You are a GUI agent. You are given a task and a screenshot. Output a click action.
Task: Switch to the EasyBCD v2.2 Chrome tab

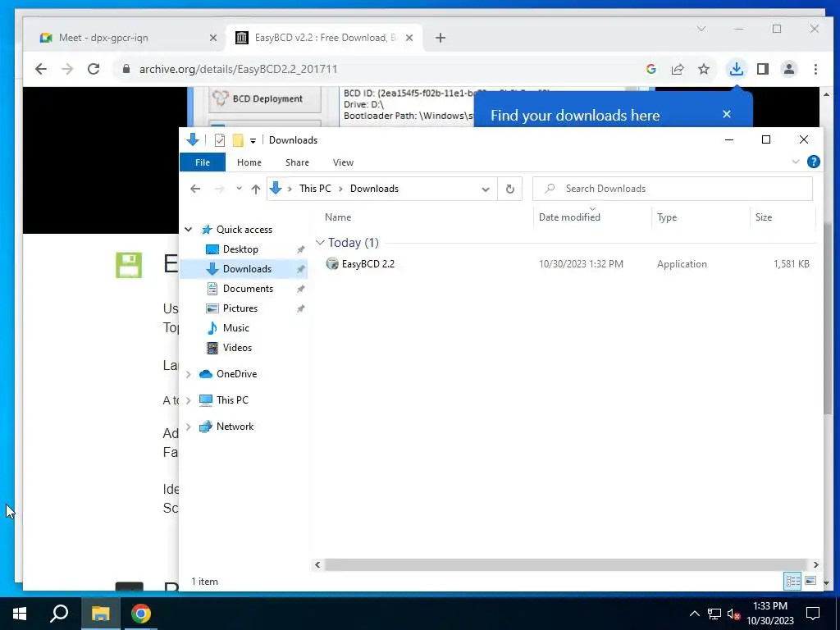[325, 38]
